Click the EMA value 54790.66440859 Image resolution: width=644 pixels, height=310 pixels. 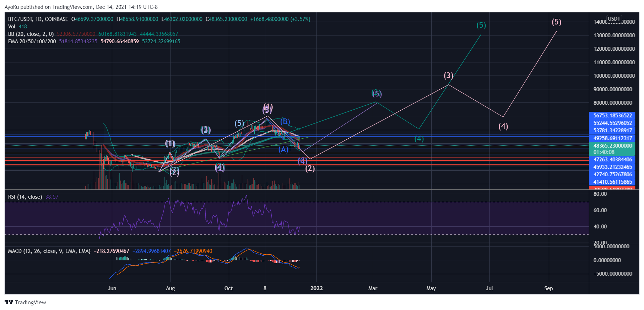[x=120, y=41]
